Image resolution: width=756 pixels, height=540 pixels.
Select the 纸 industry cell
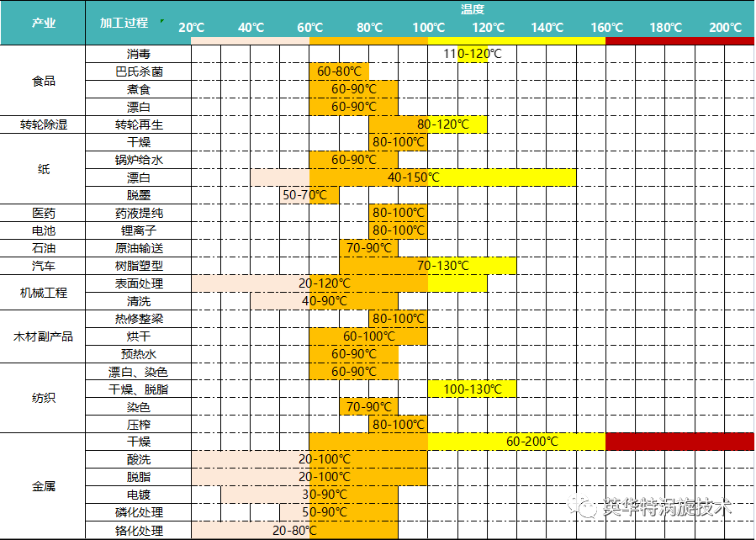pyautogui.click(x=43, y=169)
